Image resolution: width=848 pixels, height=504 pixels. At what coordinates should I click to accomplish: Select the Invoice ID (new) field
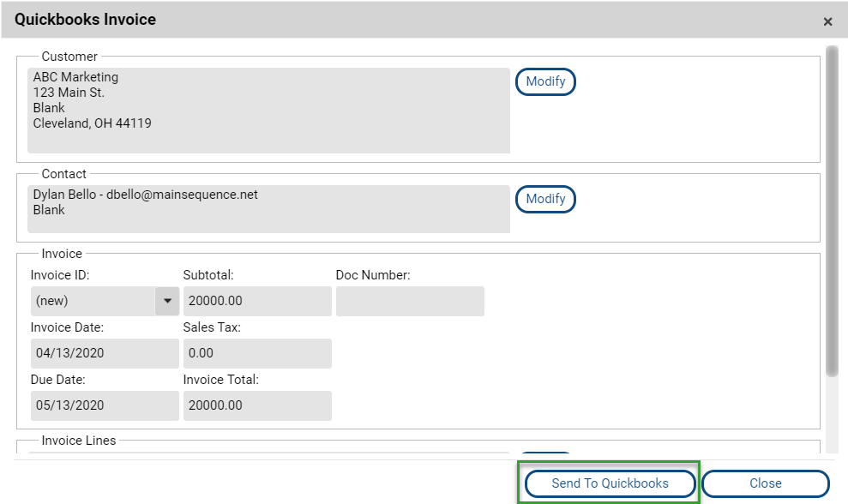click(x=93, y=301)
